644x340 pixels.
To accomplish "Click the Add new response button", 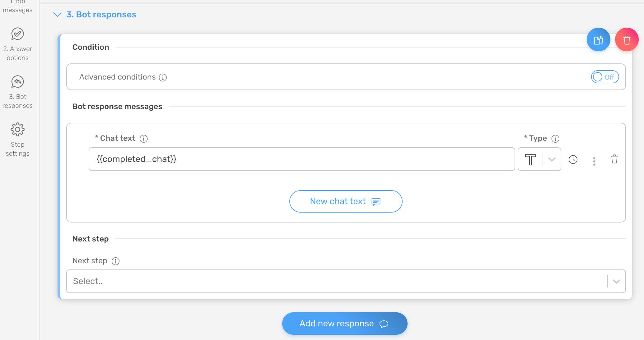I will 345,324.
